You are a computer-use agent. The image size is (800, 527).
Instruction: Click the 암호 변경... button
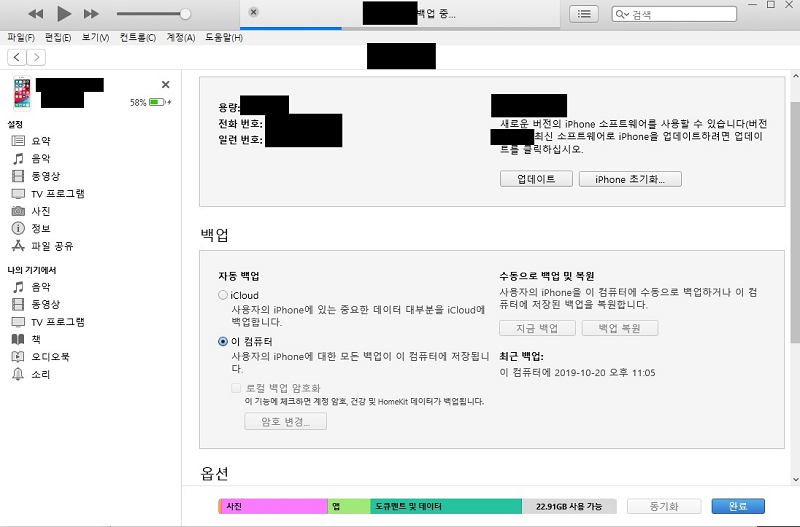(x=285, y=421)
